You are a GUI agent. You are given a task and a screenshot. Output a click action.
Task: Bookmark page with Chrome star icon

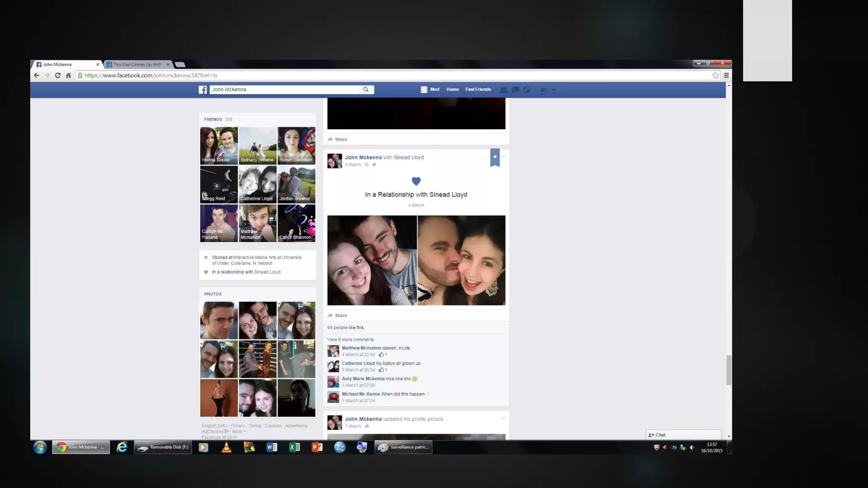pos(715,75)
